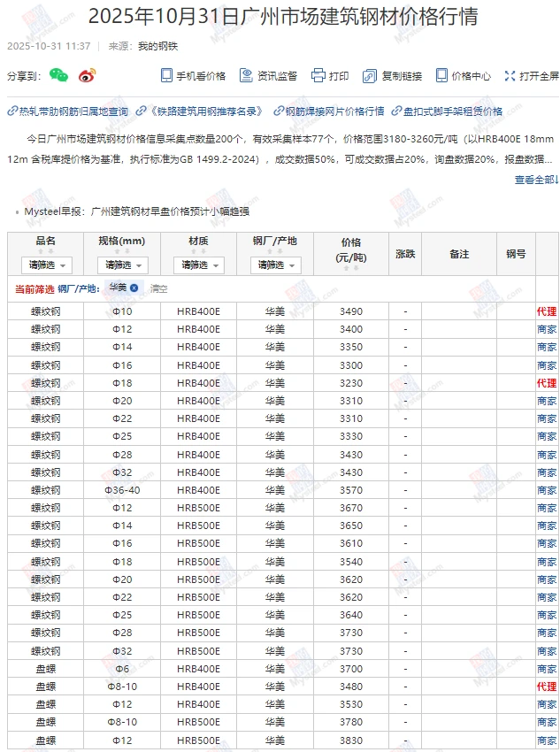Click 代理 in the Φ18 HRB400E row
The width and height of the screenshot is (560, 752).
pos(547,383)
